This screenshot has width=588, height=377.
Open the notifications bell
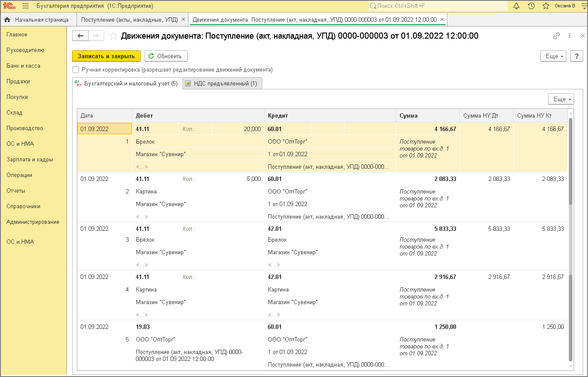point(516,6)
